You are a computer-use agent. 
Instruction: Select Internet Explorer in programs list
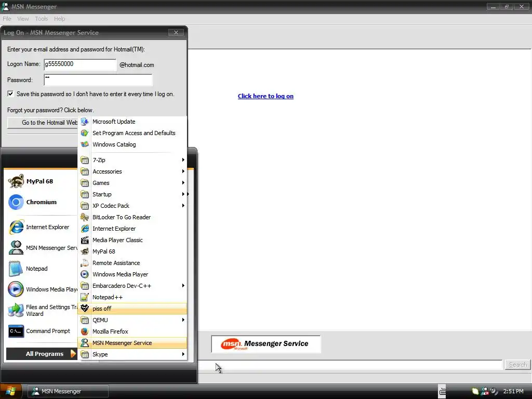(132, 229)
